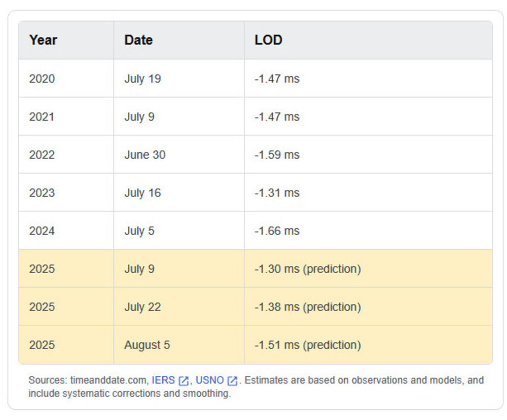Click the -1.31 ms LOD value
This screenshot has height=420, width=507.
(277, 193)
